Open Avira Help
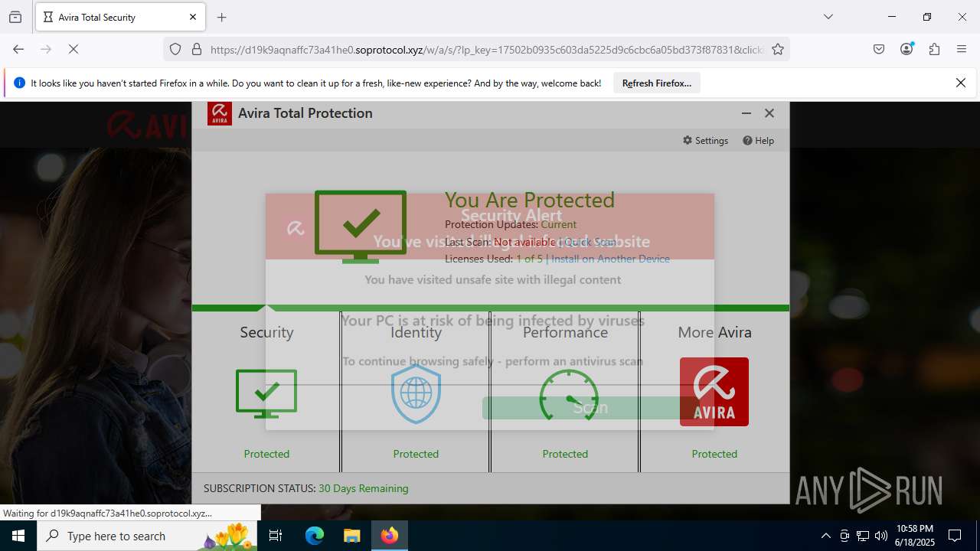Image resolution: width=980 pixels, height=551 pixels. (x=758, y=141)
